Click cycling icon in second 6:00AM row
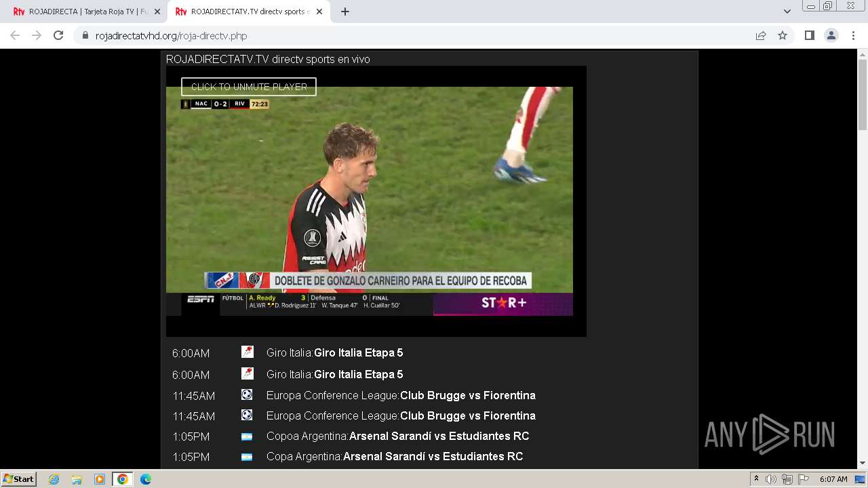This screenshot has width=868, height=488. (248, 373)
